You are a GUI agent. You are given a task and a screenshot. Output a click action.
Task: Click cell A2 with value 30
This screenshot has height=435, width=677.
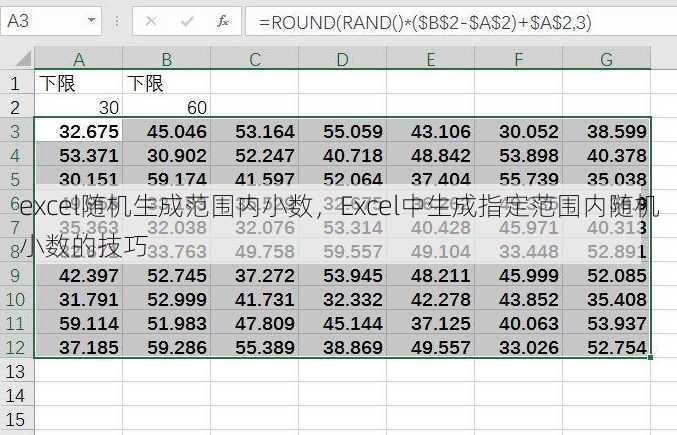(x=79, y=107)
